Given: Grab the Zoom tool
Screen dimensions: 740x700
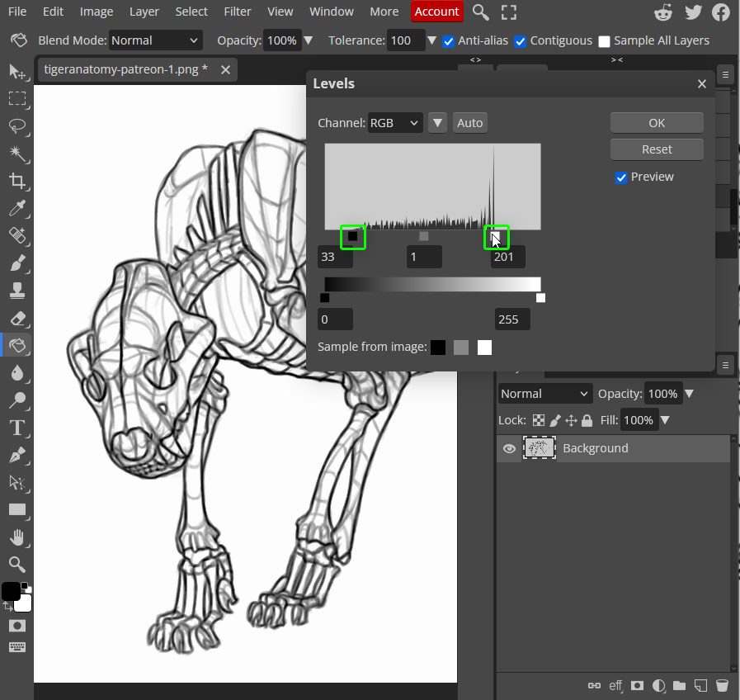Looking at the screenshot, I should pyautogui.click(x=16, y=565).
